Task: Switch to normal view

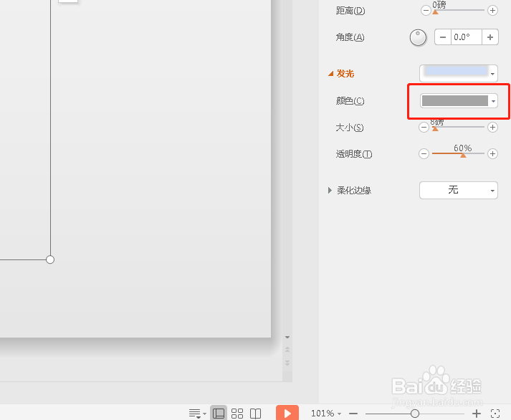Action: coord(219,414)
